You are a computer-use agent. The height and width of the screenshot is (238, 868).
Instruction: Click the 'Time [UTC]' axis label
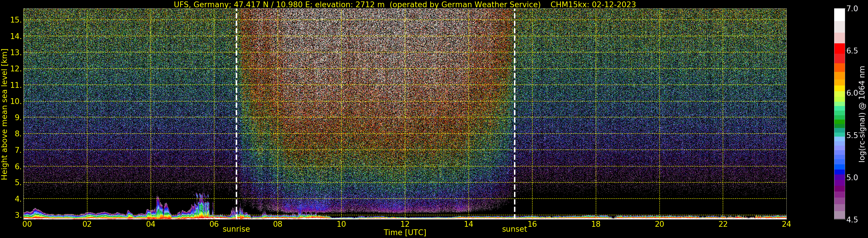click(x=405, y=233)
